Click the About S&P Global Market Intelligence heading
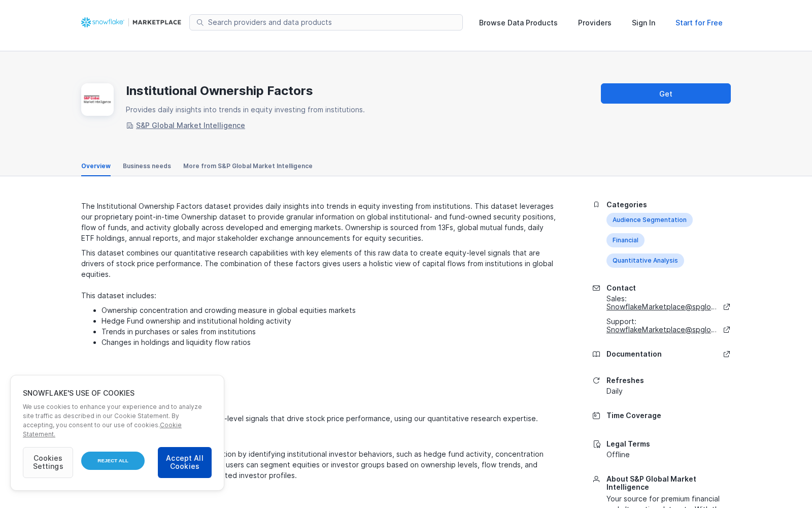Viewport: 812px width, 508px height. click(x=651, y=483)
